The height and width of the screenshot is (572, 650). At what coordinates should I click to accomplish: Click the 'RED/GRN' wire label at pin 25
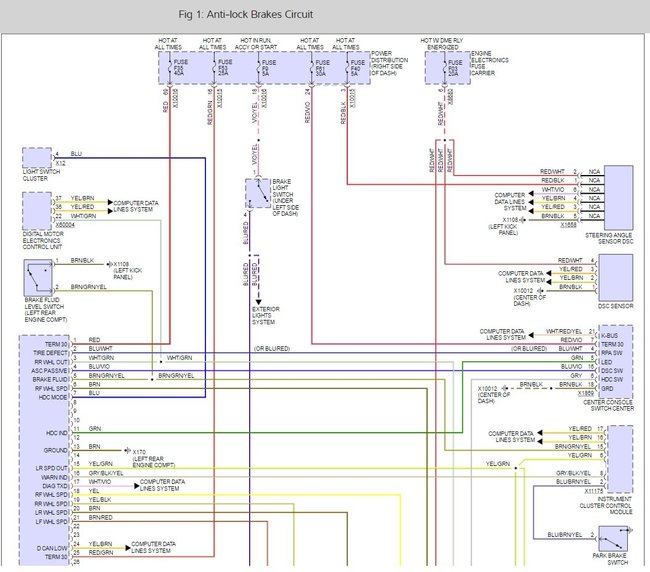coord(101,553)
